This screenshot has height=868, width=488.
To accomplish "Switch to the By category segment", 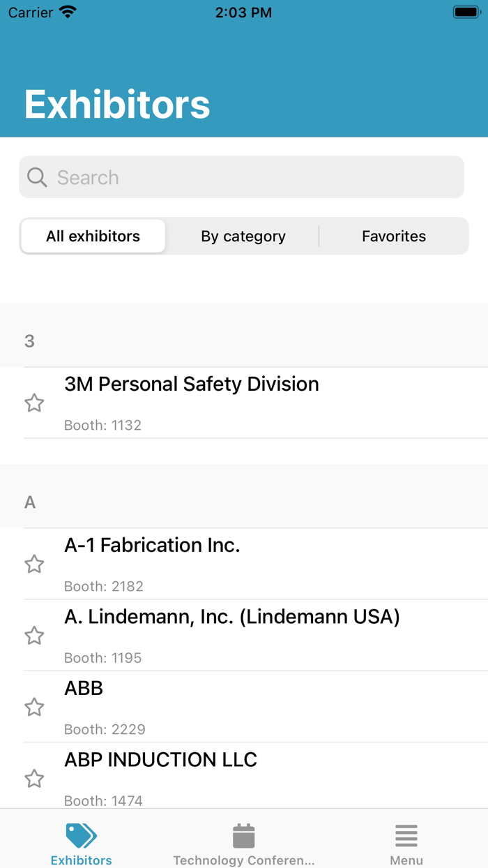I will tap(243, 237).
